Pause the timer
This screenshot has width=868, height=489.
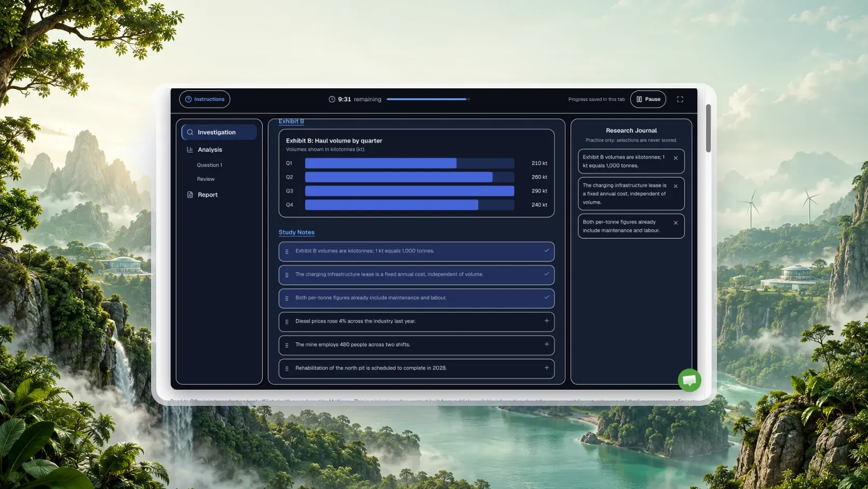pyautogui.click(x=648, y=99)
